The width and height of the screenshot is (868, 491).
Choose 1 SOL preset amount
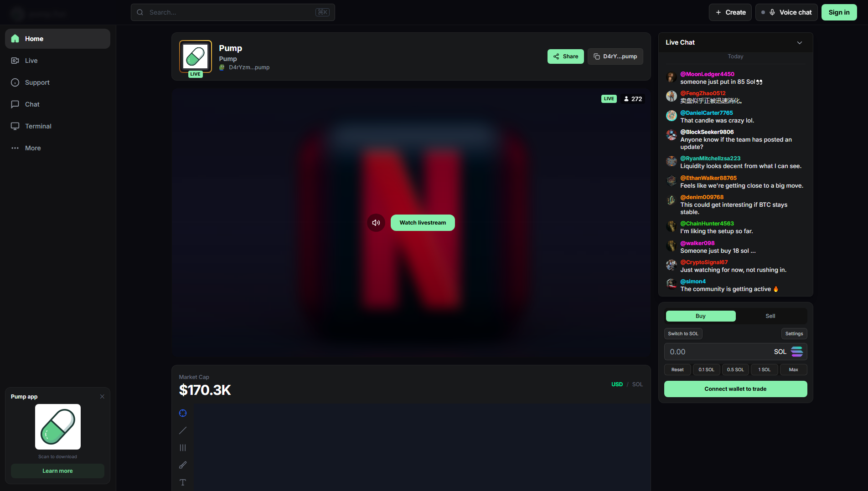coord(765,370)
